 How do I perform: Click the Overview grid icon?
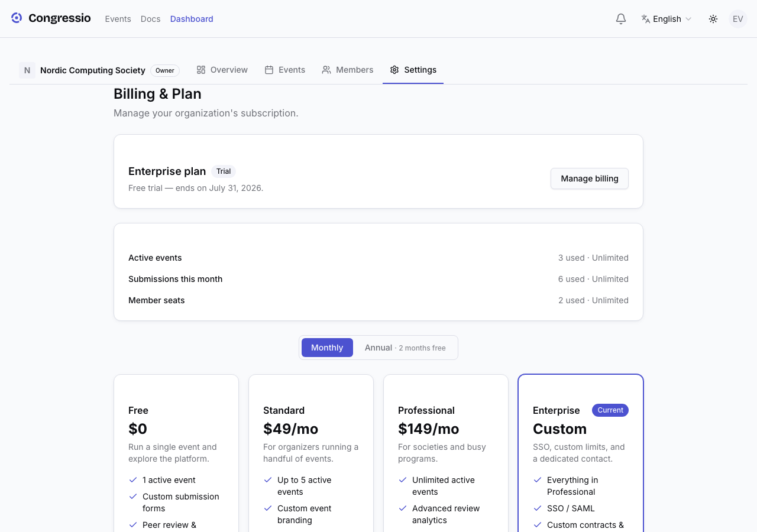pyautogui.click(x=201, y=70)
